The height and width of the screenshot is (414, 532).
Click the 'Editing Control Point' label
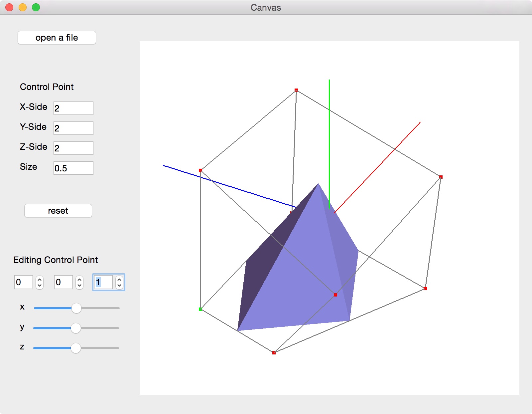point(56,260)
